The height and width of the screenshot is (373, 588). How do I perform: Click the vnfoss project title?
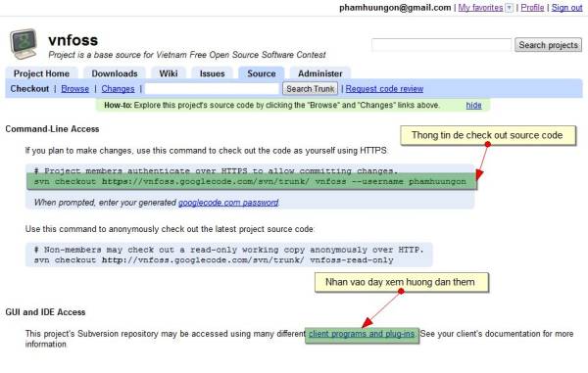coord(73,40)
